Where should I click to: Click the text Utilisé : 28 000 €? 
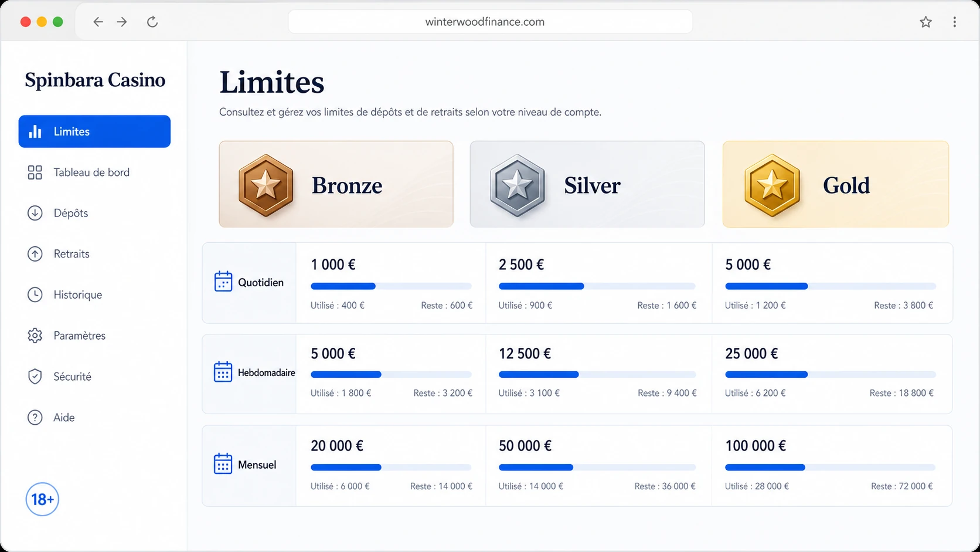pyautogui.click(x=757, y=486)
